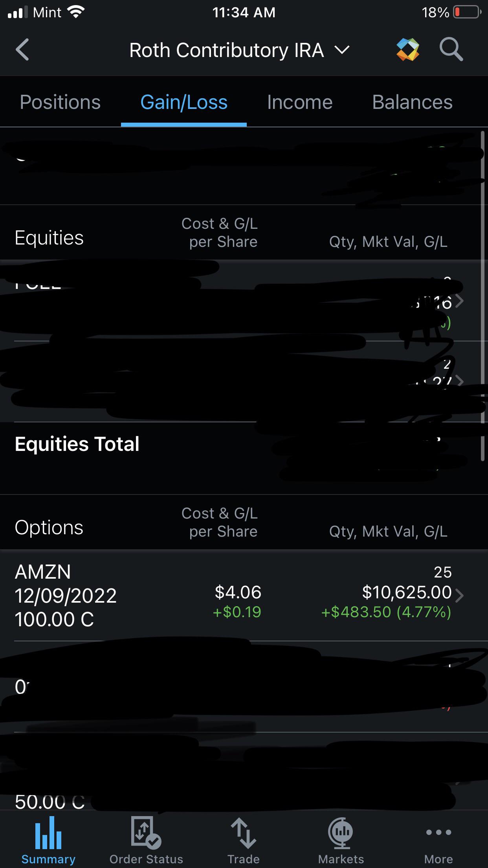Click the vertical scrollbar on right edge
488x868 pixels.
click(483, 295)
